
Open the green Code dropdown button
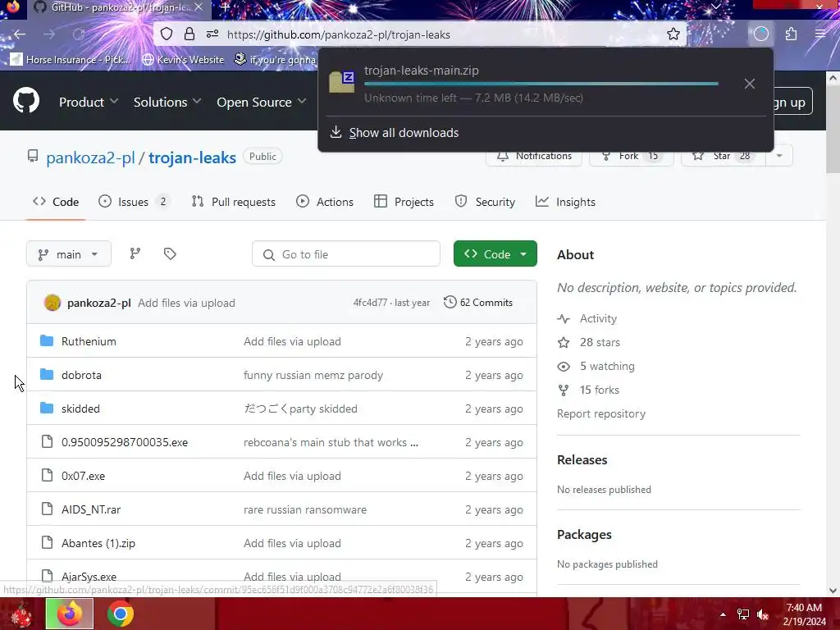(x=495, y=254)
